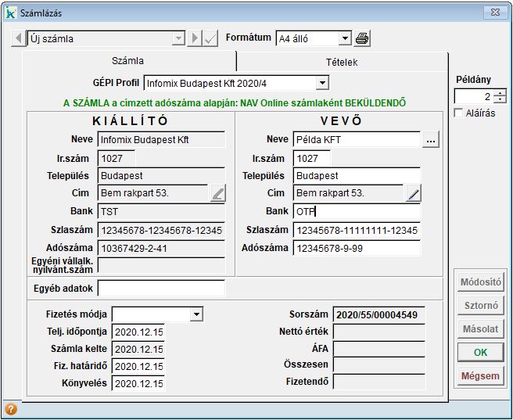Select the Számla tab

click(x=128, y=61)
